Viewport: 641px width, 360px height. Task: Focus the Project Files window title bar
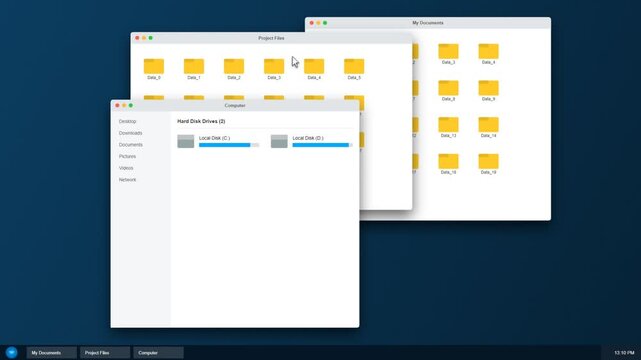click(271, 38)
